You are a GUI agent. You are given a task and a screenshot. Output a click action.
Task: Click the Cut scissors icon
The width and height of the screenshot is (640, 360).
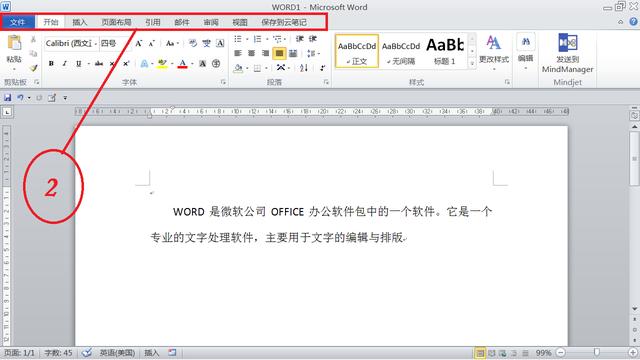click(x=33, y=40)
